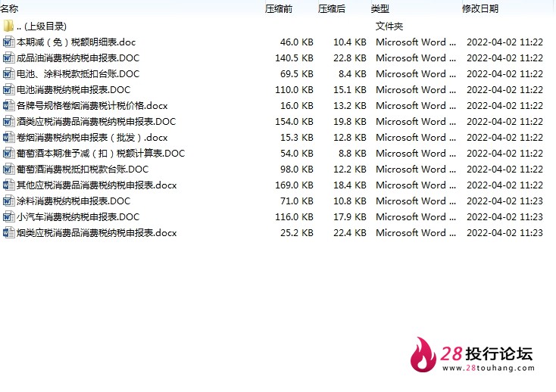Click the 25.2 KB original size value
This screenshot has height=392, width=556.
click(296, 233)
